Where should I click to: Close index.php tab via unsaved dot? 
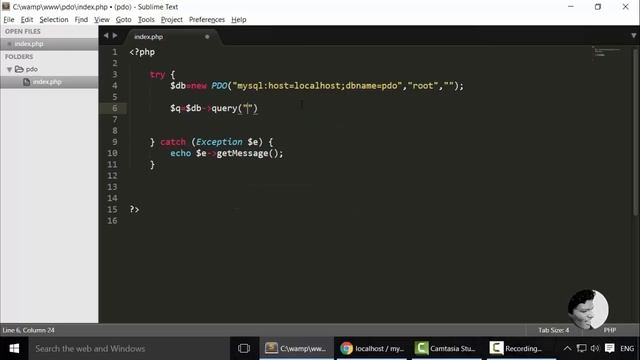coord(207,37)
